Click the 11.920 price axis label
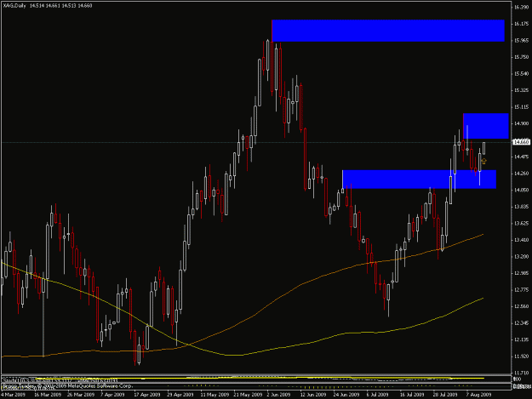This screenshot has height=399, width=532. pos(522,356)
